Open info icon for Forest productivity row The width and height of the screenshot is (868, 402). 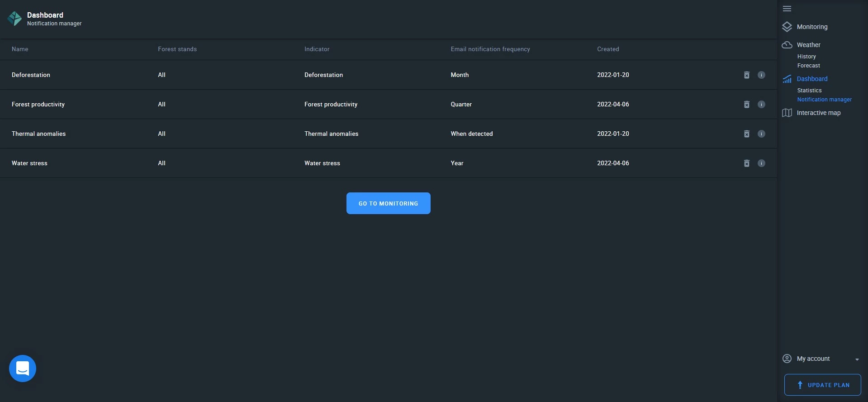point(761,105)
